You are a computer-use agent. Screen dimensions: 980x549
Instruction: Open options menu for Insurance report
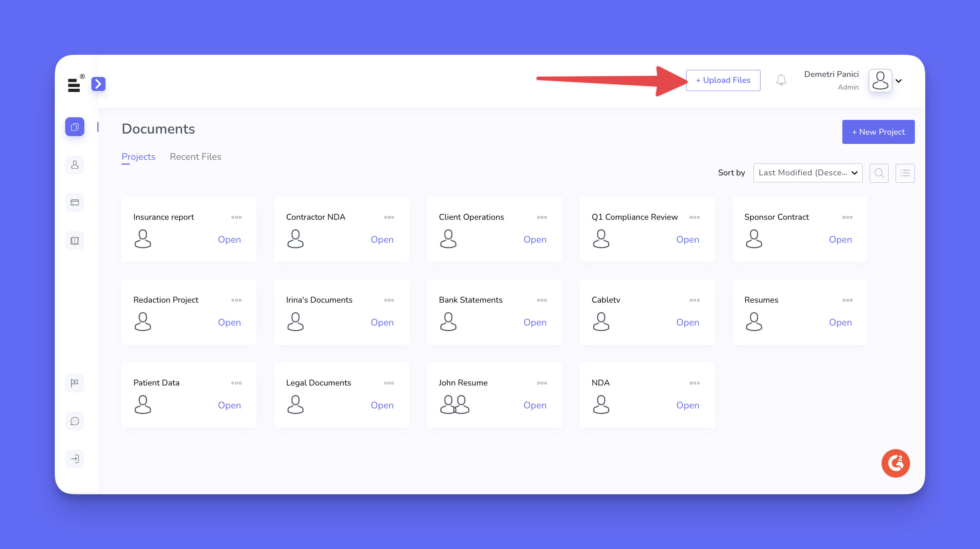[236, 217]
